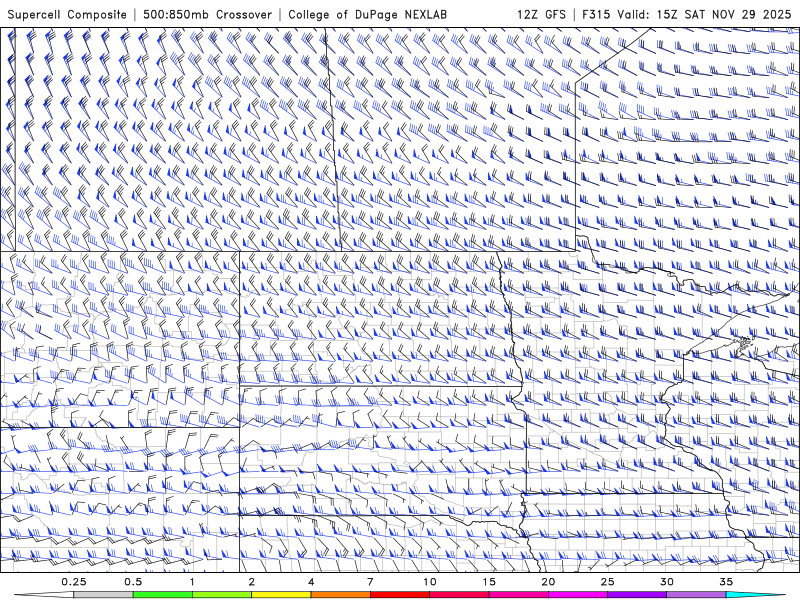
Task: Click the 25 label on the legend
Action: coord(608,582)
